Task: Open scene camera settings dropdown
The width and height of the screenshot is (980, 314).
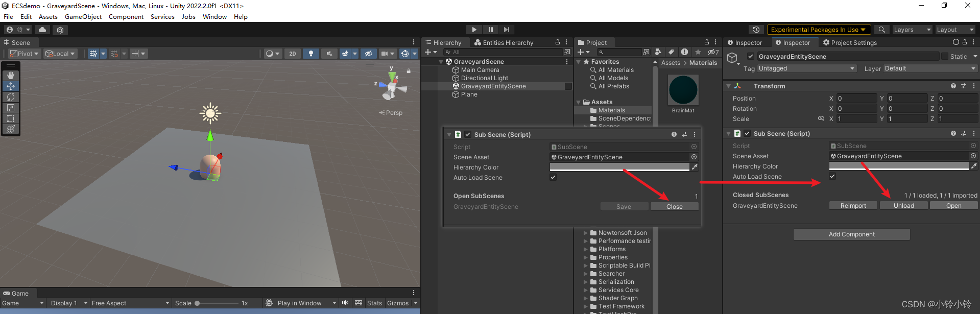Action: point(388,54)
